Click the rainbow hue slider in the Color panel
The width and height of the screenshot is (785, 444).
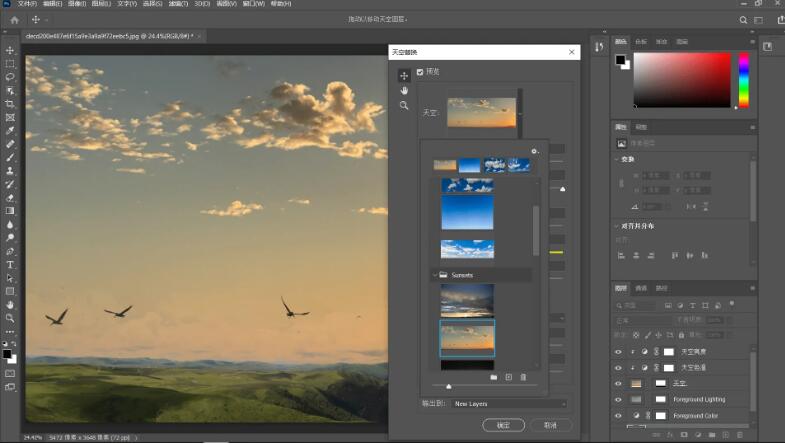pyautogui.click(x=743, y=78)
